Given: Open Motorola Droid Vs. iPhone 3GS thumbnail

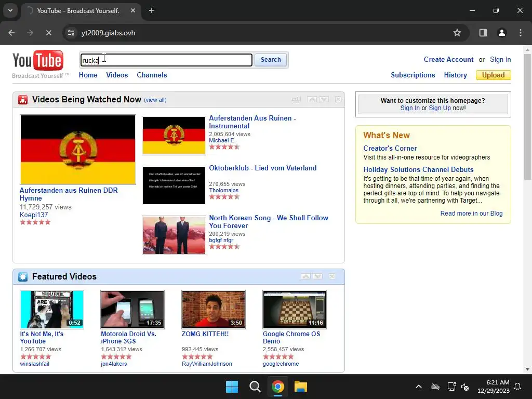Looking at the screenshot, I should [132, 310].
